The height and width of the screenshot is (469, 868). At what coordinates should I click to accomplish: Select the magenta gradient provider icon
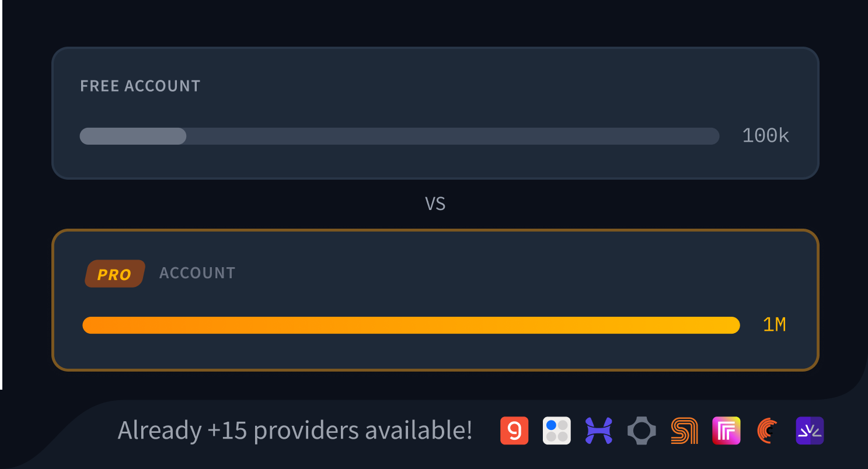(x=726, y=430)
